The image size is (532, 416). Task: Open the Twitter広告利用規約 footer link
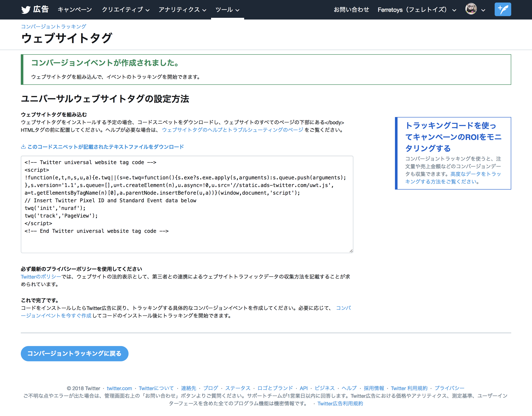[340, 403]
